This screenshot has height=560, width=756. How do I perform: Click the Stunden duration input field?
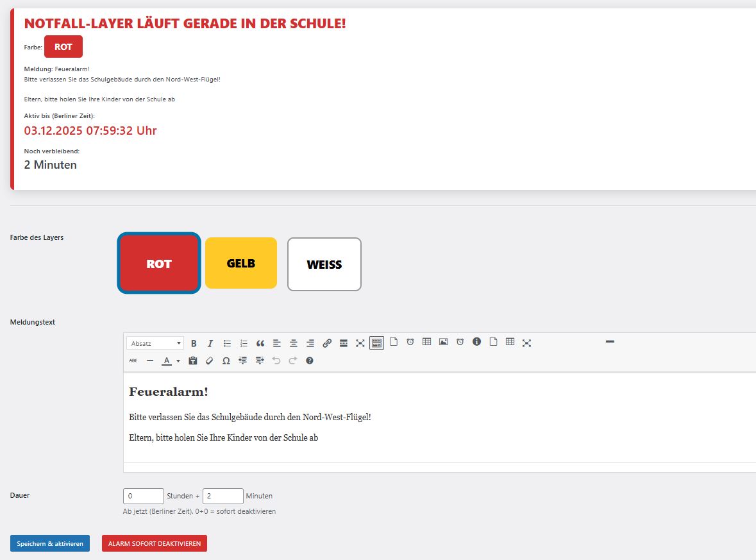144,496
